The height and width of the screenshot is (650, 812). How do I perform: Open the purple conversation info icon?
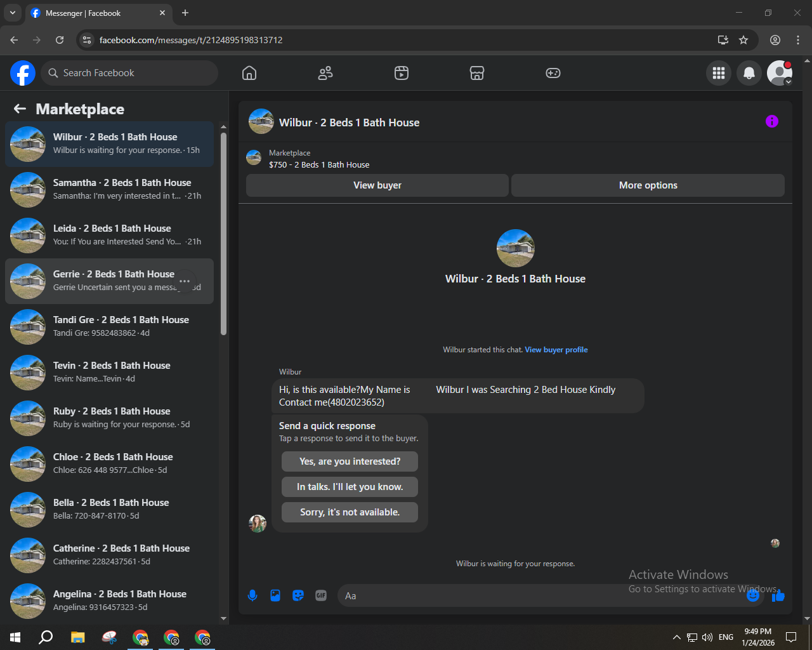772,121
